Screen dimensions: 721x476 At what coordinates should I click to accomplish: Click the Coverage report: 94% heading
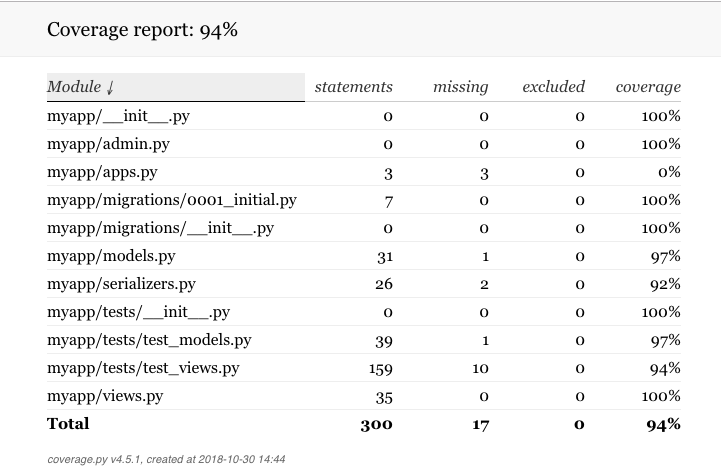point(143,30)
